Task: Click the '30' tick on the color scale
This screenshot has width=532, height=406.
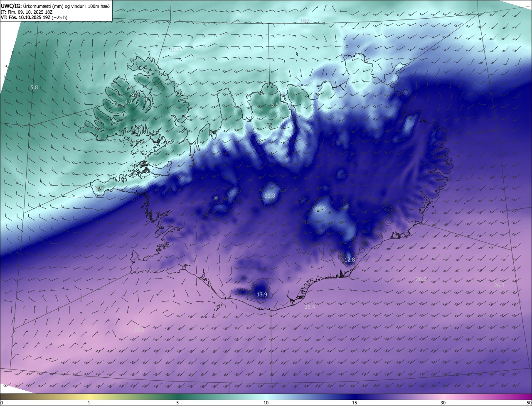Action: (x=443, y=403)
